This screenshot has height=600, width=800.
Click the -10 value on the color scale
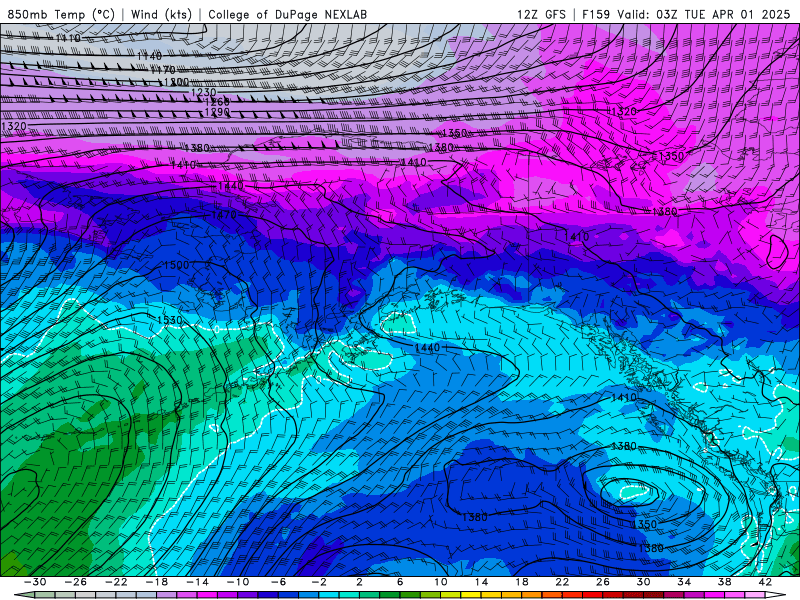click(x=238, y=582)
